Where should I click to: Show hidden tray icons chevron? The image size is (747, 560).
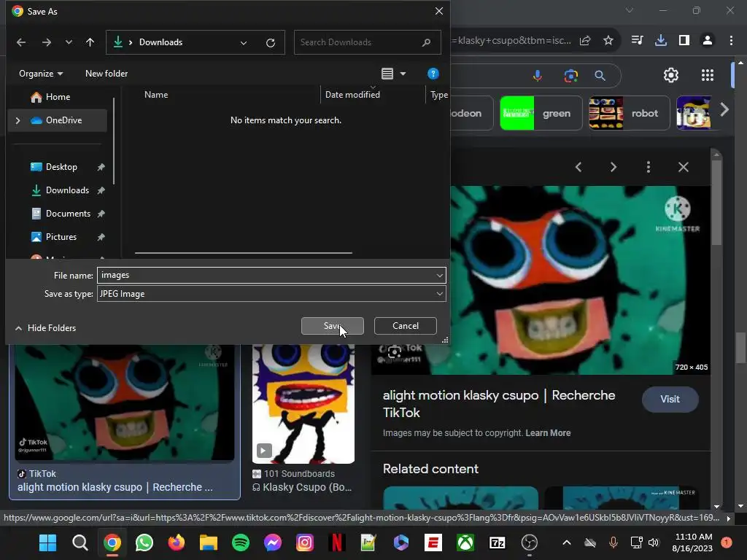pos(566,542)
